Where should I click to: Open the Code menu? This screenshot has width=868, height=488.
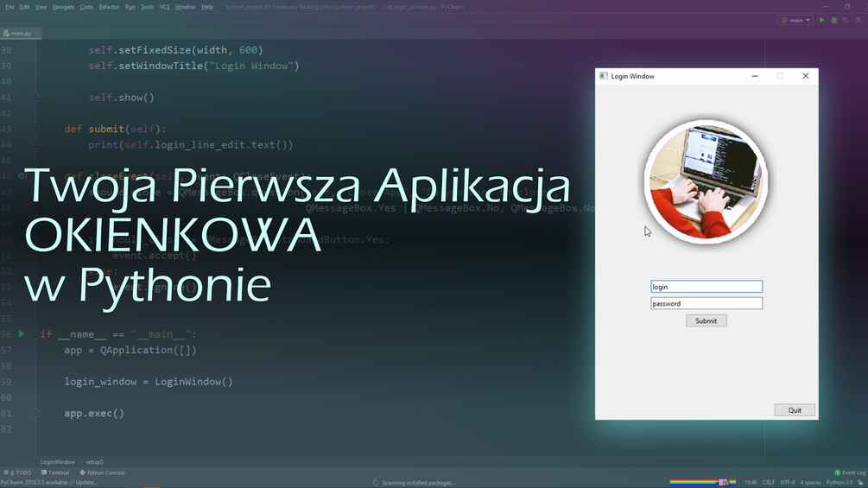tap(86, 7)
